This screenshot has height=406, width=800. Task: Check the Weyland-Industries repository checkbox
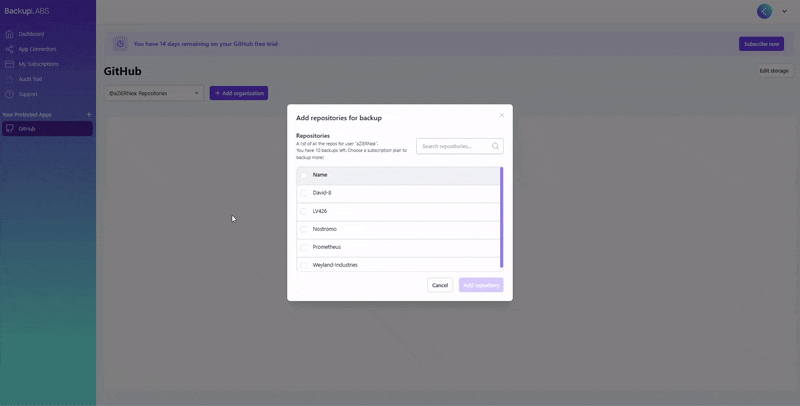[304, 265]
